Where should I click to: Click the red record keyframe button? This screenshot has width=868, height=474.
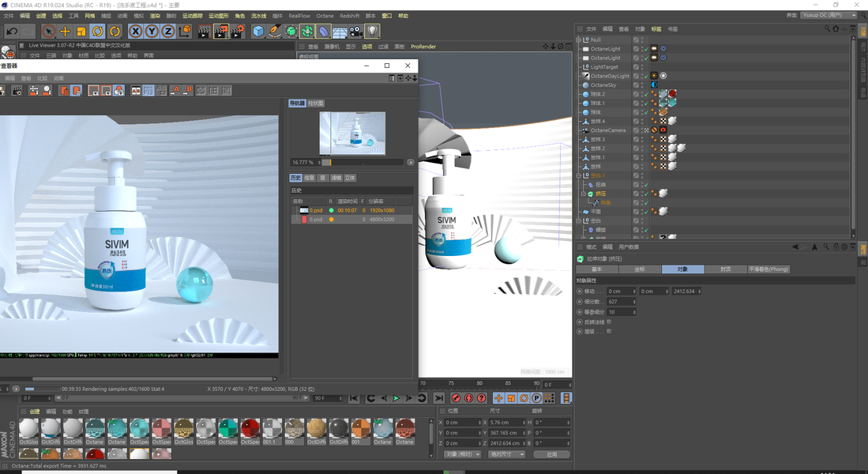[x=457, y=398]
